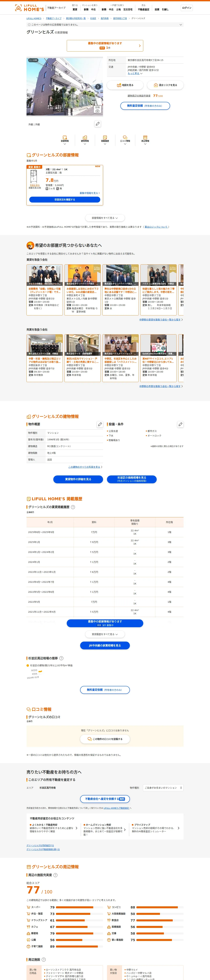The height and width of the screenshot is (980, 210).
Task: Show the next building photo with arrow
Action: 98,87
